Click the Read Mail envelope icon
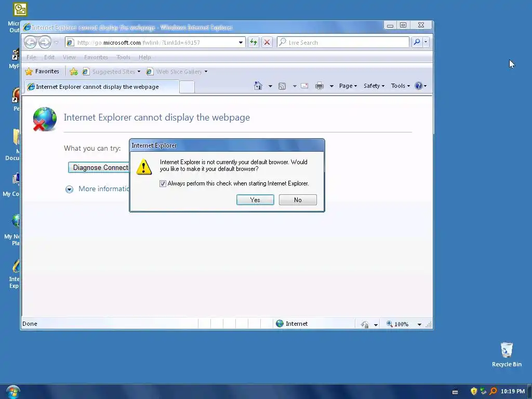Image resolution: width=532 pixels, height=399 pixels. 304,86
